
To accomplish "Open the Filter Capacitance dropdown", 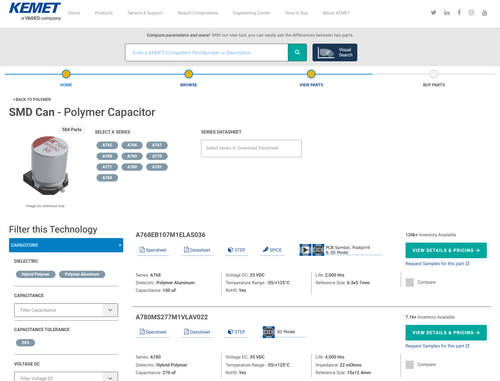I will 66,310.
